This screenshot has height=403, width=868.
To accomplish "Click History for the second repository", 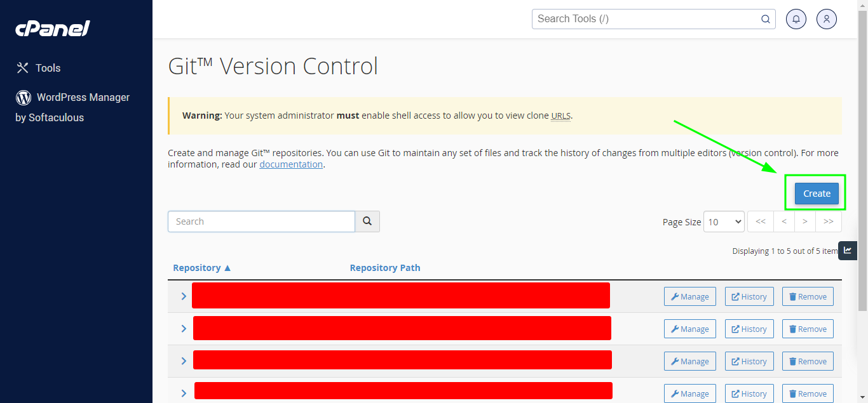I will tap(749, 329).
